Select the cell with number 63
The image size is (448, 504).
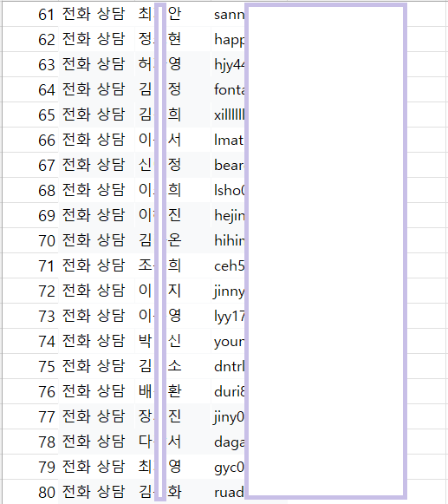click(30, 64)
